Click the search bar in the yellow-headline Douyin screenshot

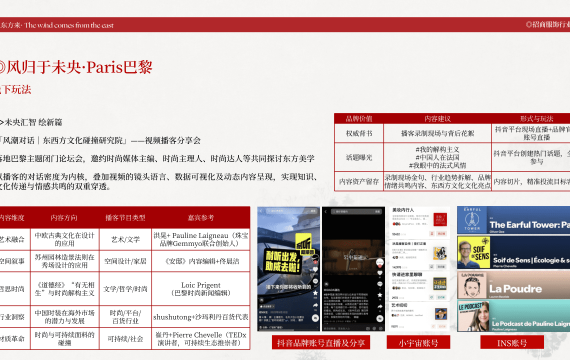[292, 211]
